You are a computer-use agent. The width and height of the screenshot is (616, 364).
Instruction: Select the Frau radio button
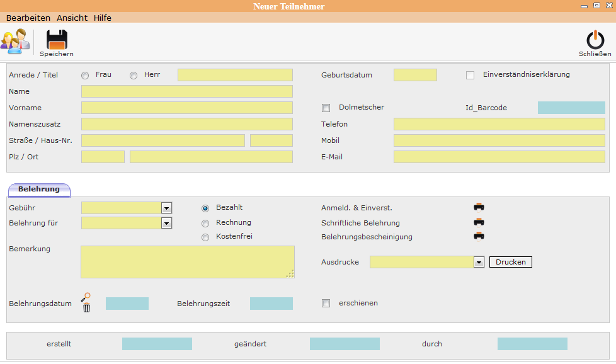pyautogui.click(x=85, y=76)
